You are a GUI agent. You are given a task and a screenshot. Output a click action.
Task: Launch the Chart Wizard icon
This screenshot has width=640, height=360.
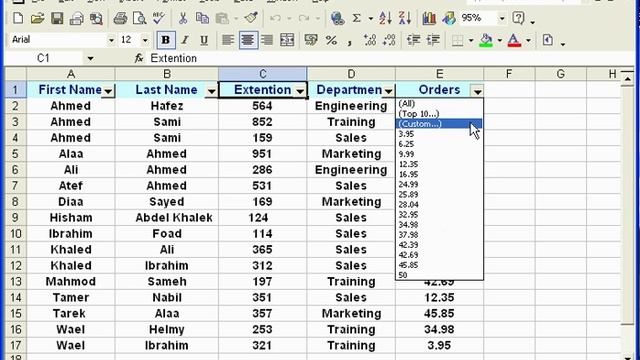(429, 18)
